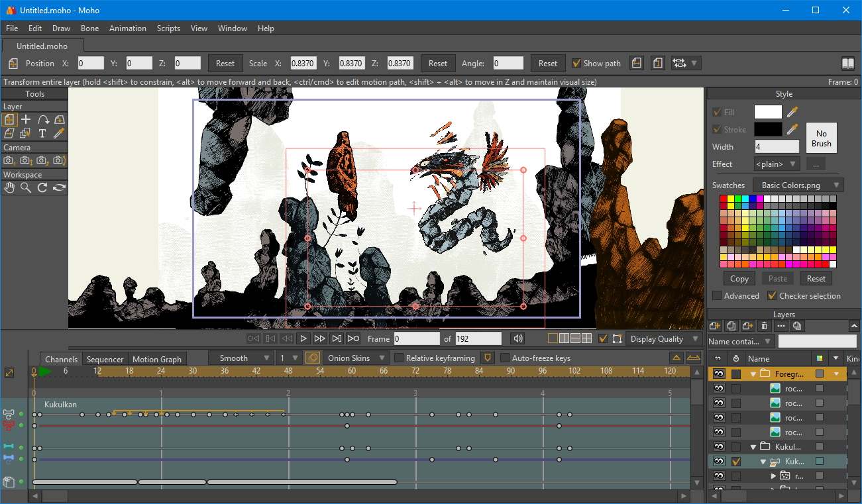This screenshot has height=504, width=862.
Task: Select the Add Text layer tool
Action: coord(42,133)
